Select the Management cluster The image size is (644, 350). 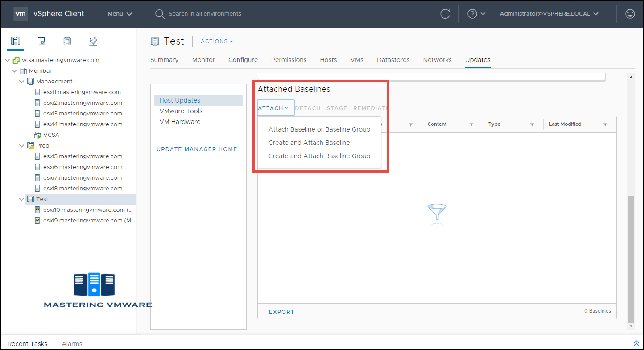point(54,82)
